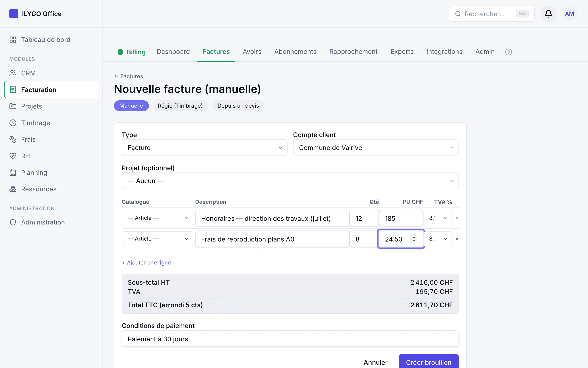588x368 pixels.
Task: Click the green Billing module icon
Action: pyautogui.click(x=120, y=52)
